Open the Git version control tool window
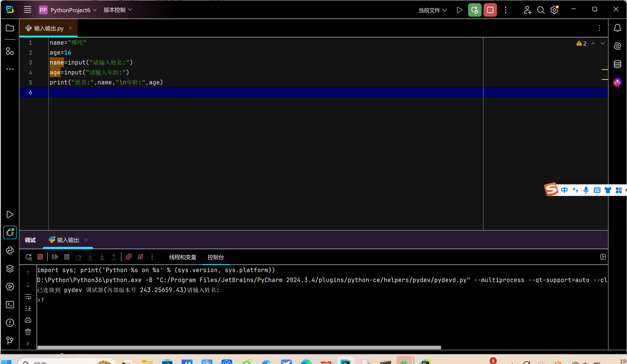The image size is (627, 364). coord(10,340)
